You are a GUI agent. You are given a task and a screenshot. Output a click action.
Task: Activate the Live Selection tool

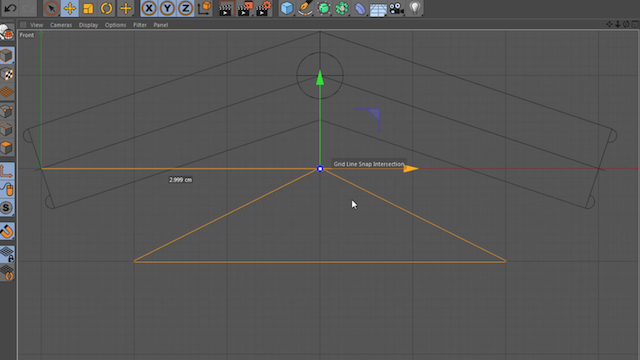coord(51,8)
